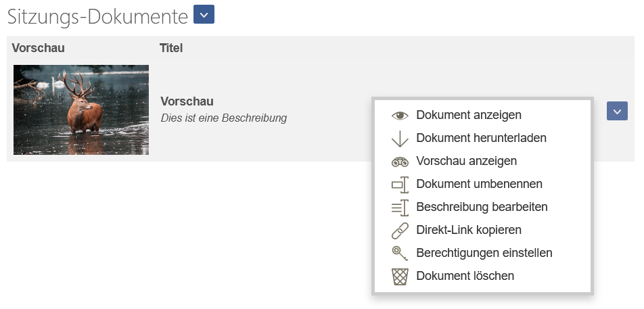This screenshot has width=644, height=309.
Task: Select Vorschau anzeigen menu entry
Action: [467, 161]
